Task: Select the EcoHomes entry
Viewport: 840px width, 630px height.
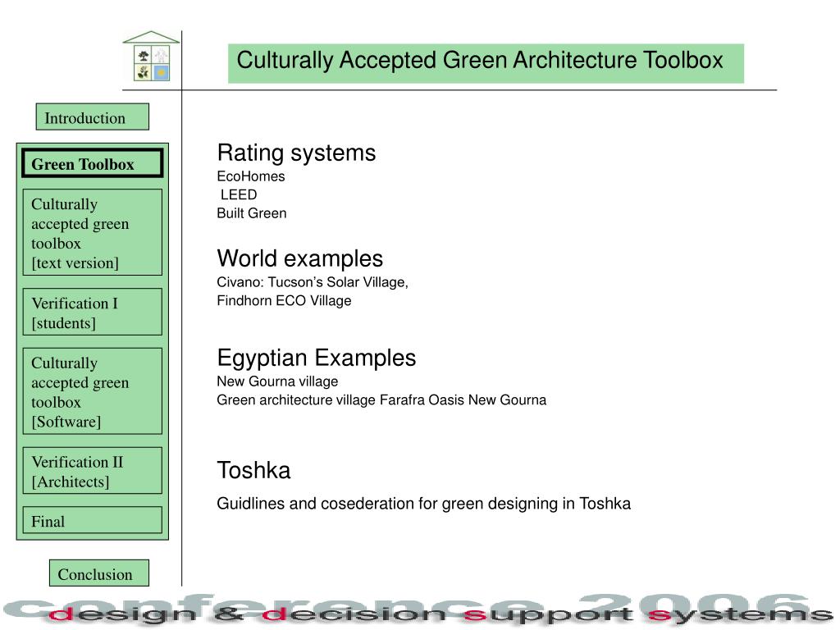Action: click(251, 176)
